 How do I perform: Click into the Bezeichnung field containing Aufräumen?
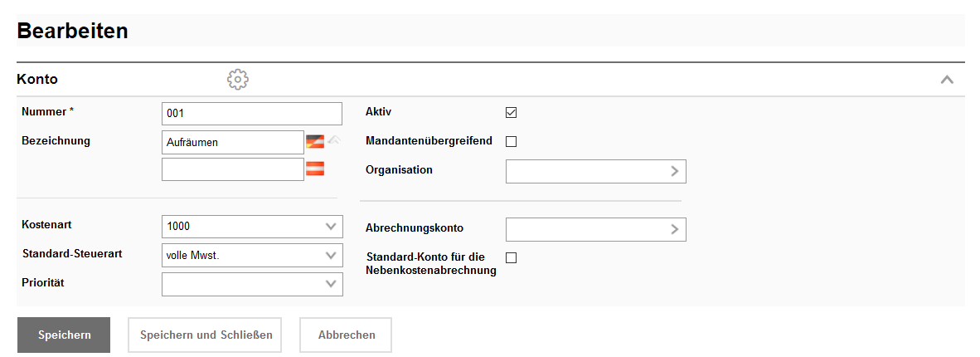233,142
